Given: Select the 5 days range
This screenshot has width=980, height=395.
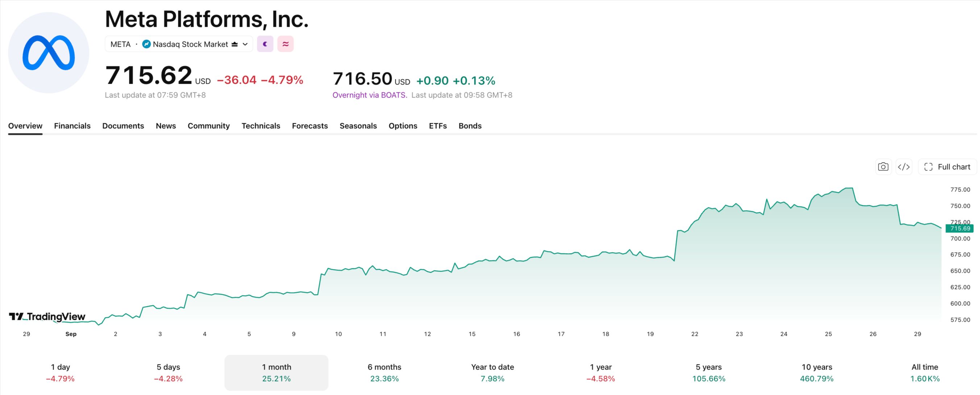Looking at the screenshot, I should (x=168, y=373).
